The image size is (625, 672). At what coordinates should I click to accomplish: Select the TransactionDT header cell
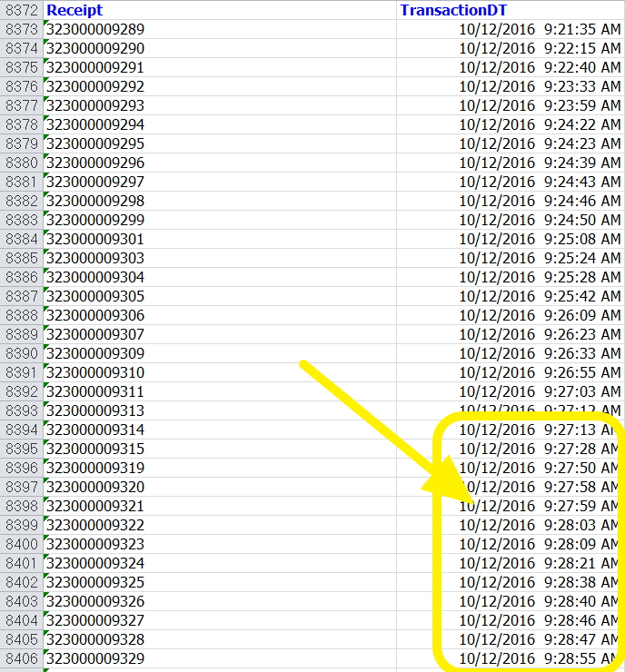pos(511,10)
